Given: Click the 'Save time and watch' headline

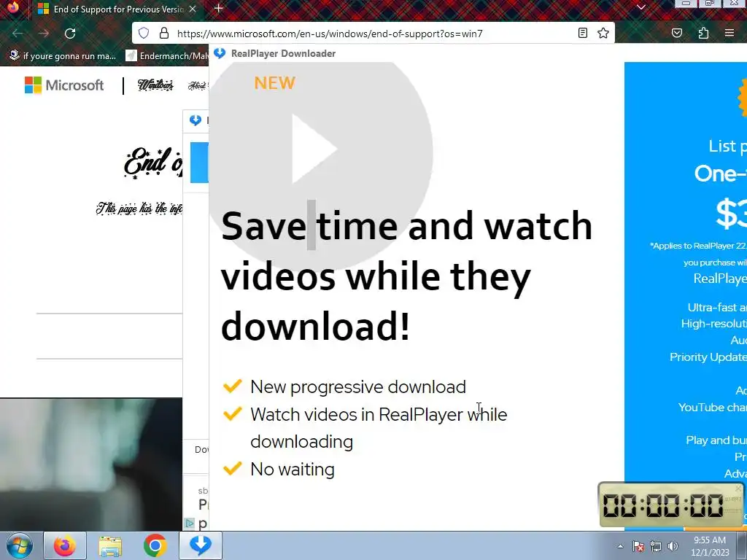Looking at the screenshot, I should 406,226.
